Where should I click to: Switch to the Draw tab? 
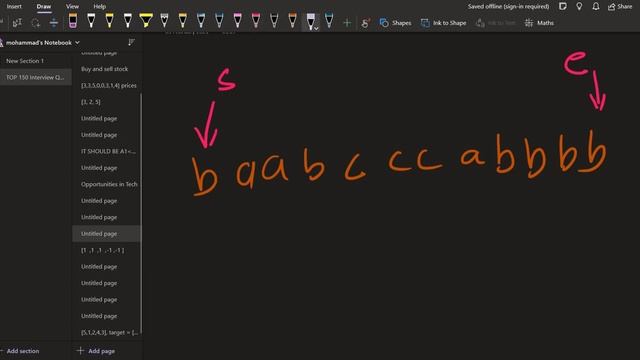[44, 7]
